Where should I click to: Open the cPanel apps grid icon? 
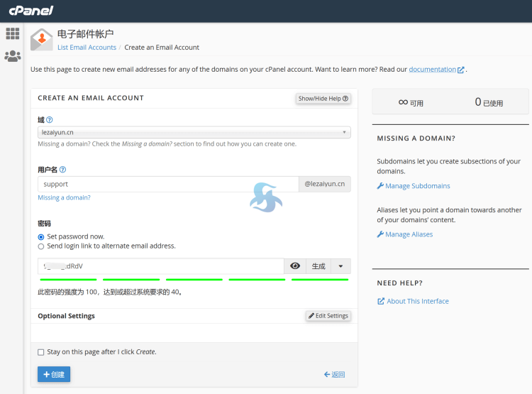[12, 33]
